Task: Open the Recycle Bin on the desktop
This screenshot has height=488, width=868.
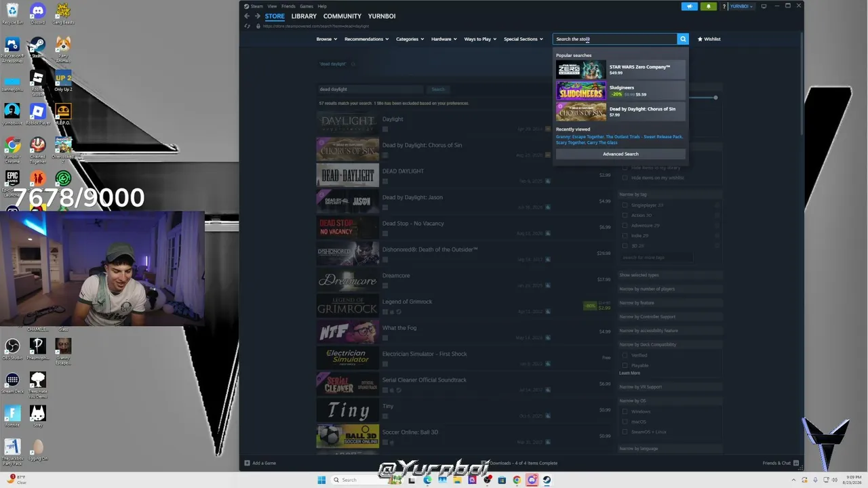Action: tap(12, 13)
